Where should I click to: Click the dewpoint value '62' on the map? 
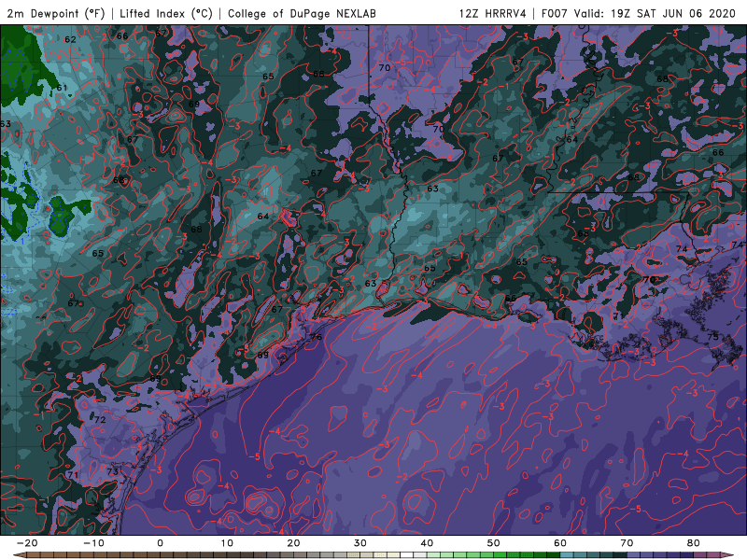click(70, 39)
